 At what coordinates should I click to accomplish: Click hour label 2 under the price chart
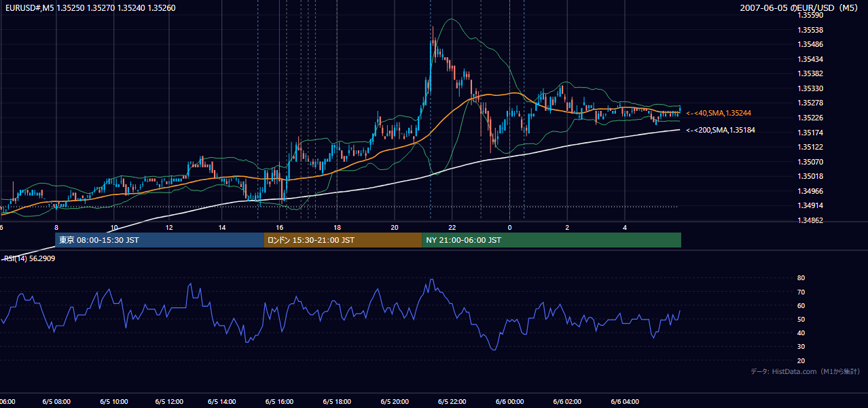coord(566,227)
